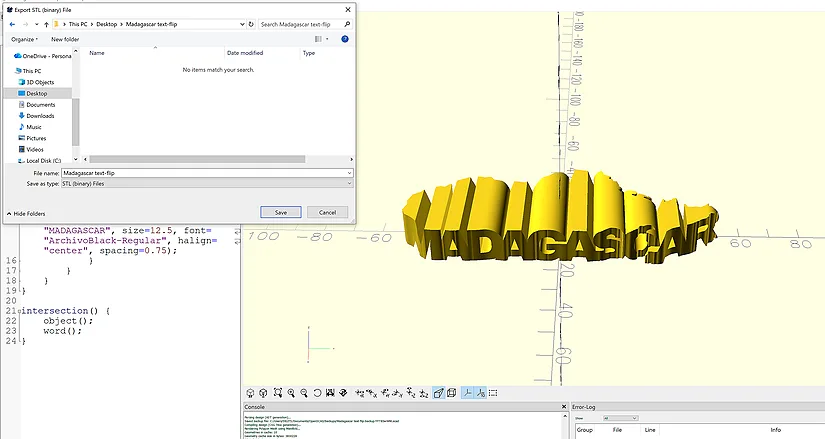Close the Export STL dialog

coord(347,9)
